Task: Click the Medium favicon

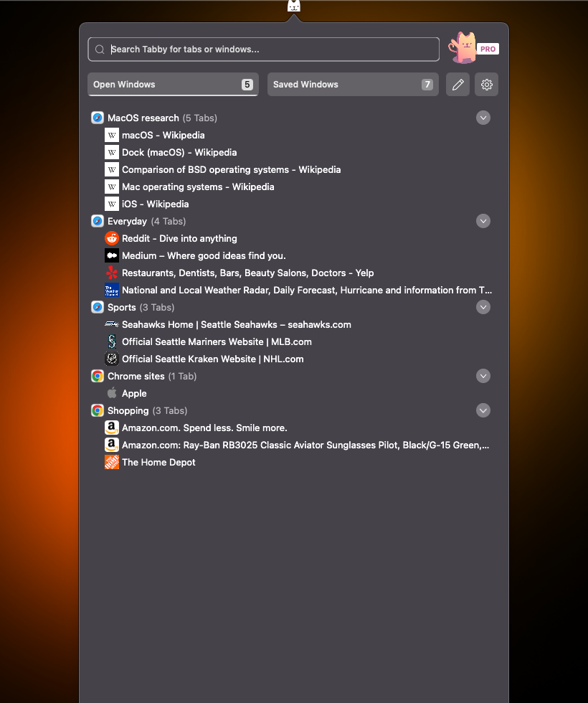Action: click(x=112, y=255)
